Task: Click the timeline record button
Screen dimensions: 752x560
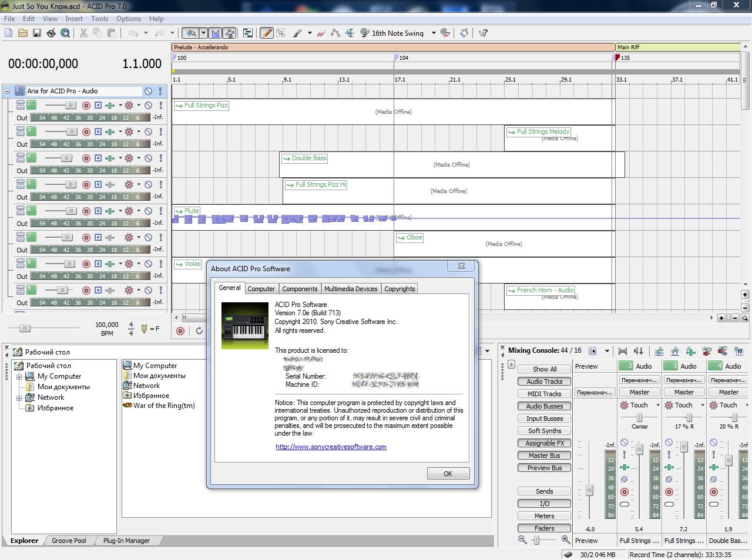Action: click(180, 331)
